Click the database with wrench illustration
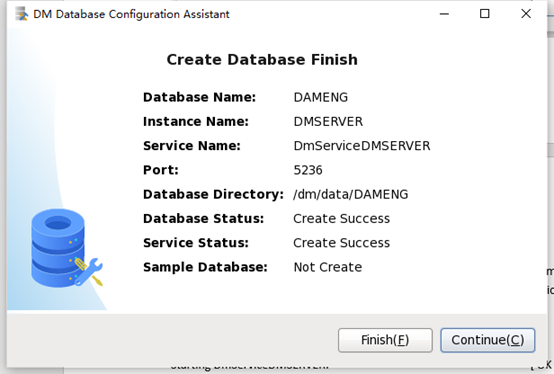The height and width of the screenshot is (374, 554). 67,248
